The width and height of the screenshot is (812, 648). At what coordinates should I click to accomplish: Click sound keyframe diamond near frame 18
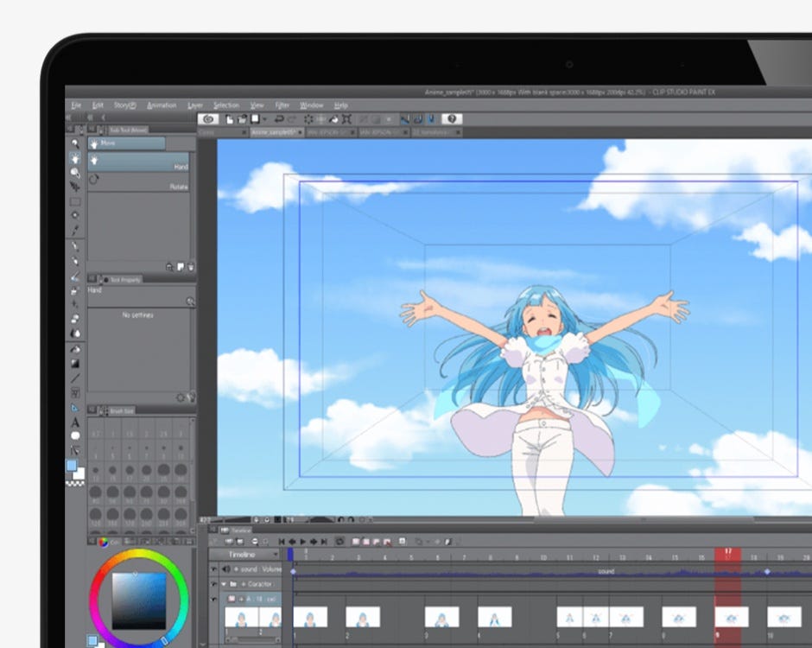click(x=767, y=572)
